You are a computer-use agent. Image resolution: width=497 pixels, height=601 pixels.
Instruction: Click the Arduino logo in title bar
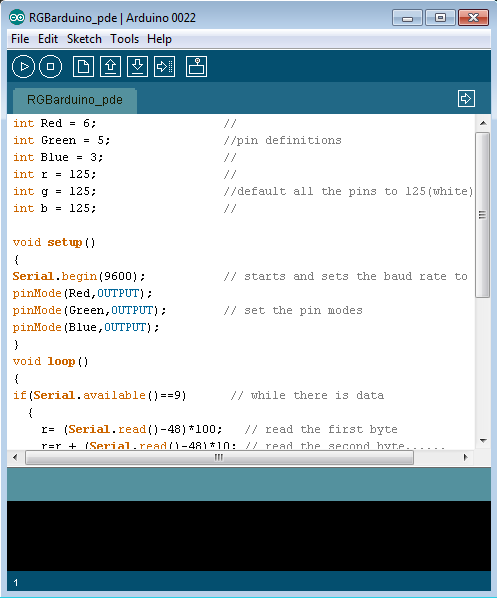click(17, 18)
